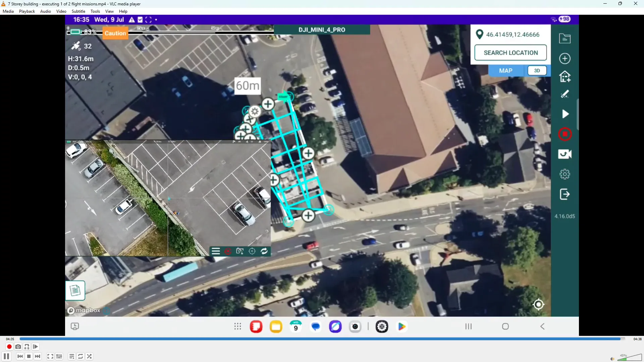Click the SEARCH LOCATION button
The image size is (644, 362).
pos(511,53)
